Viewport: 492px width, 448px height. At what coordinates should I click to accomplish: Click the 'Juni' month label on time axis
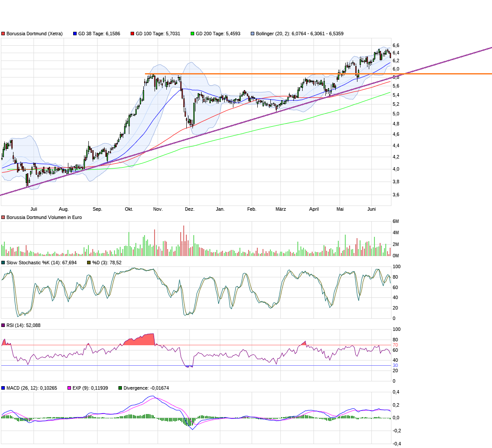[371, 209]
